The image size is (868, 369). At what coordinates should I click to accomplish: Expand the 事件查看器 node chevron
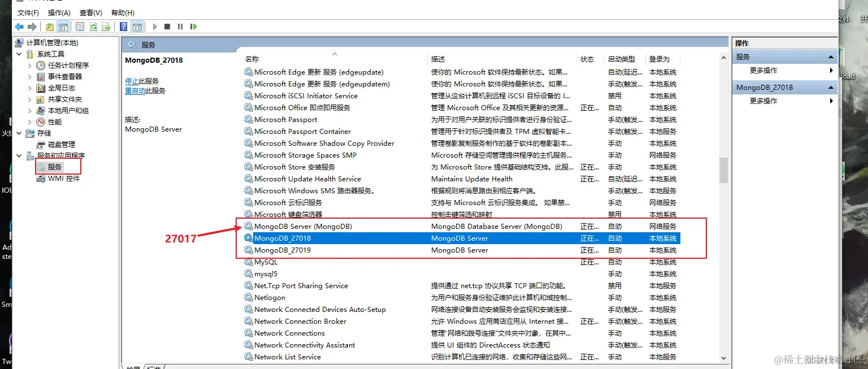click(30, 77)
